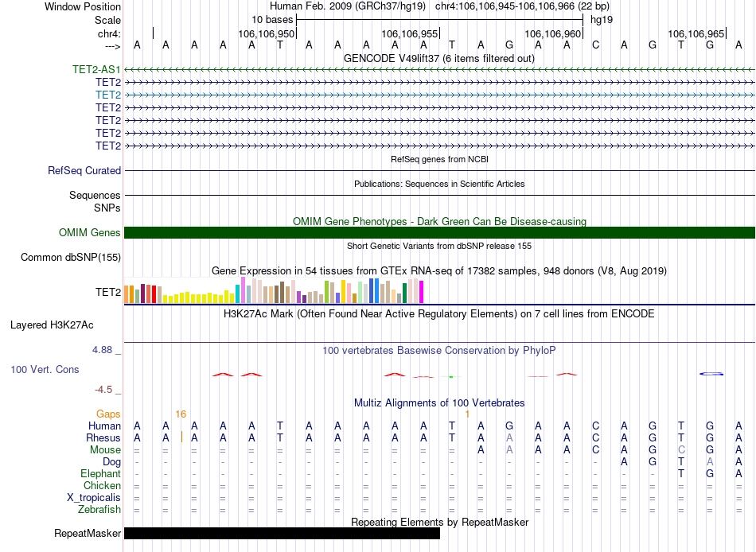Click 'Multiz Alignments of 100 Vertebrates' title
This screenshot has height=552, width=756.
439,403
